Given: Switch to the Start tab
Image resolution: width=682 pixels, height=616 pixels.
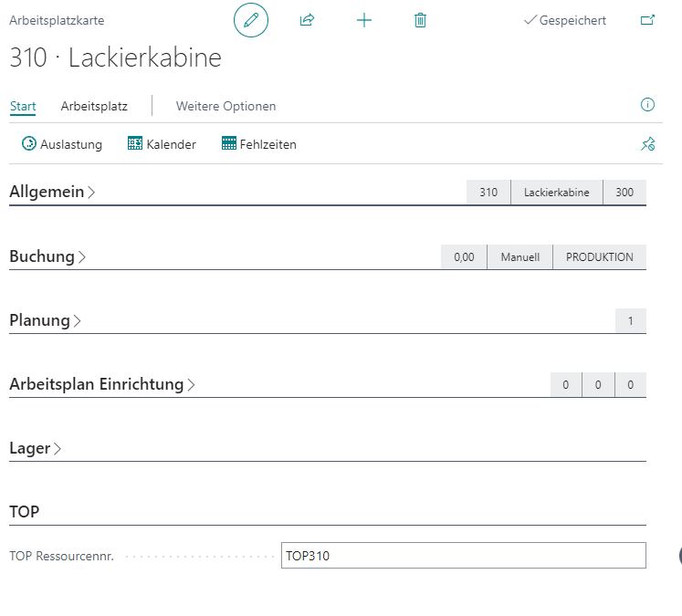Looking at the screenshot, I should click(23, 106).
